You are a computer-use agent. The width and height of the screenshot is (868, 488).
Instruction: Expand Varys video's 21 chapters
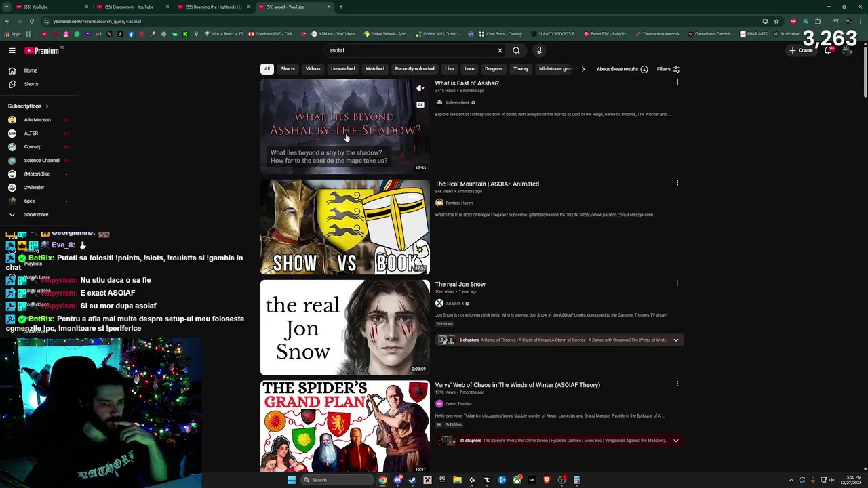pos(675,441)
